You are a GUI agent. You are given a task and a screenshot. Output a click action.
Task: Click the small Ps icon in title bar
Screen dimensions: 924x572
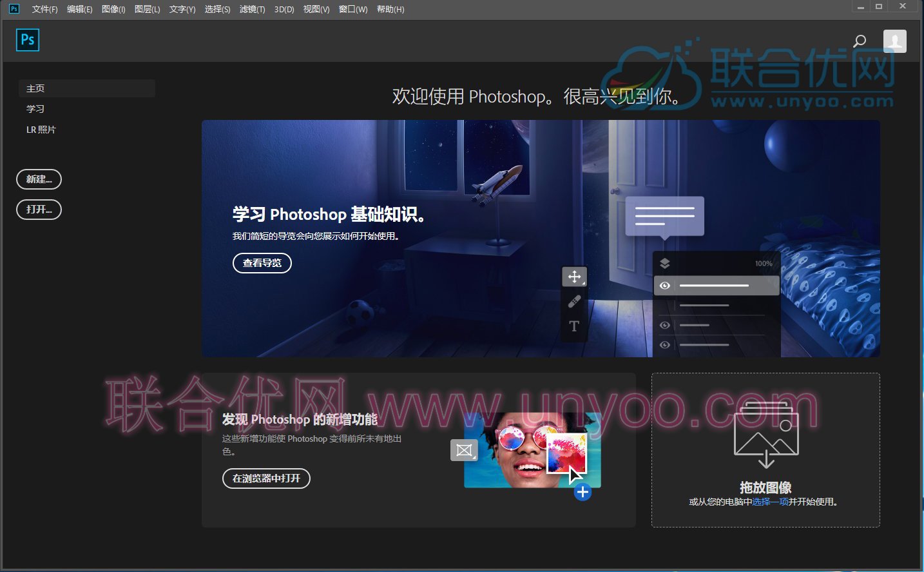click(x=14, y=8)
